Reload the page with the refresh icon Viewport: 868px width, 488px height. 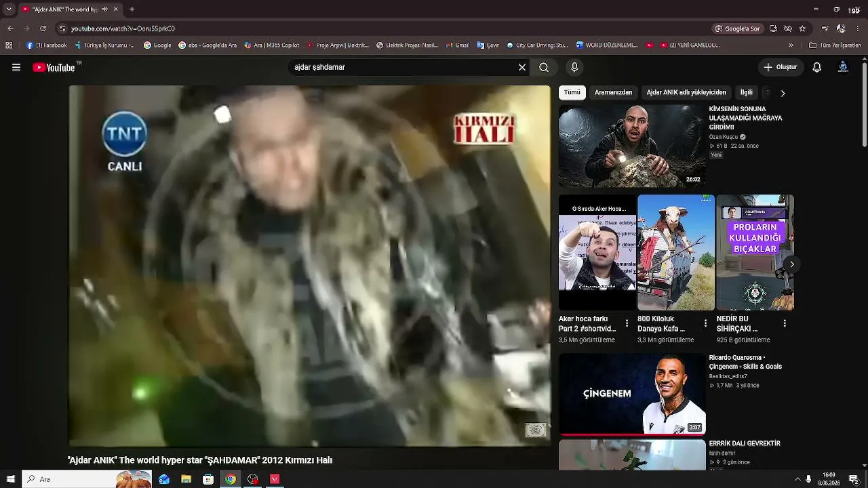coord(43,28)
